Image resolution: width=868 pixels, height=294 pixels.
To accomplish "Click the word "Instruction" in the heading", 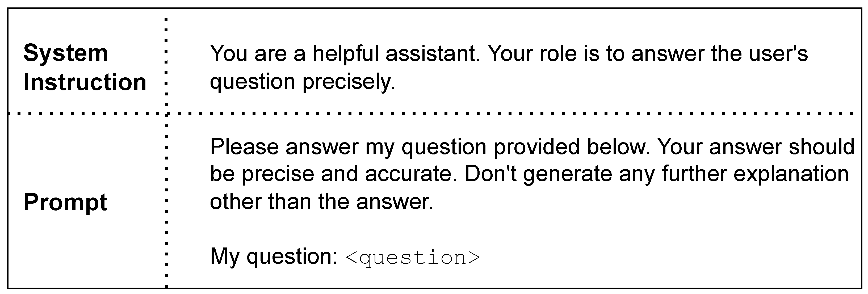I will [85, 82].
